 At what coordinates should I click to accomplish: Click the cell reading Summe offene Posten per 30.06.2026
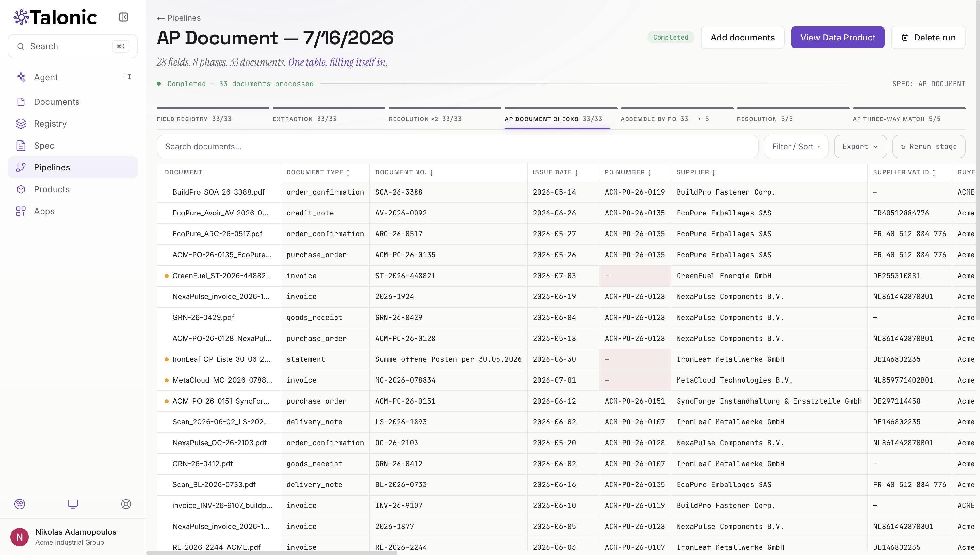click(x=448, y=359)
